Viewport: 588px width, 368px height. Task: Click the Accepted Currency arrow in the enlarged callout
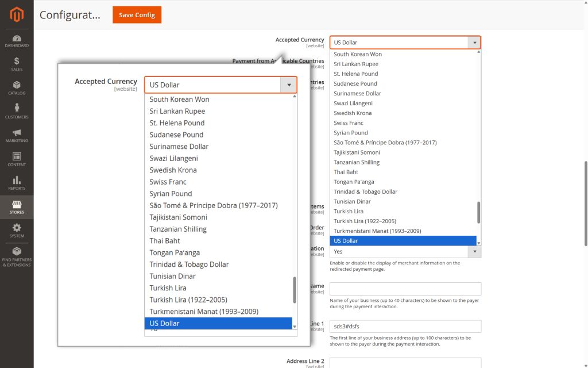point(288,85)
